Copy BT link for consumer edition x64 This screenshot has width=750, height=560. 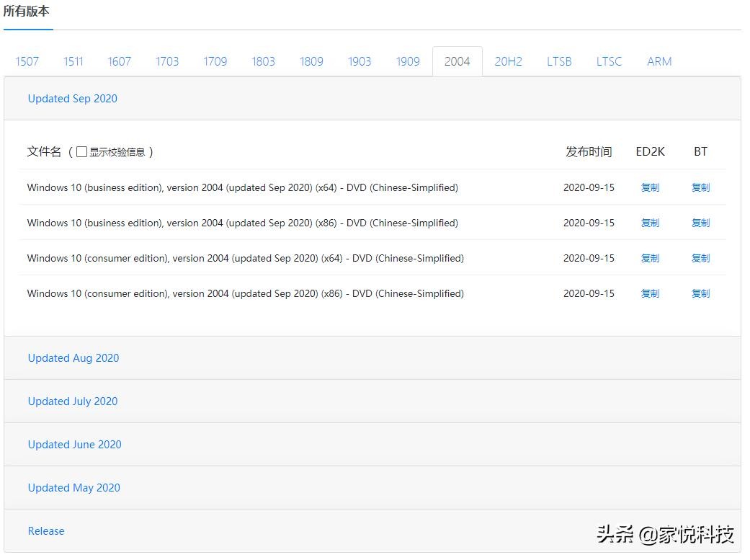coord(700,258)
